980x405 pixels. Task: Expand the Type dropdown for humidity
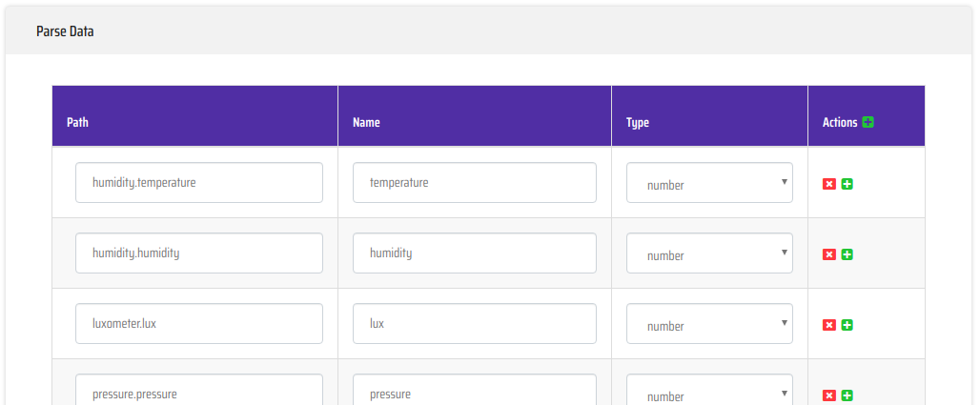click(x=709, y=253)
